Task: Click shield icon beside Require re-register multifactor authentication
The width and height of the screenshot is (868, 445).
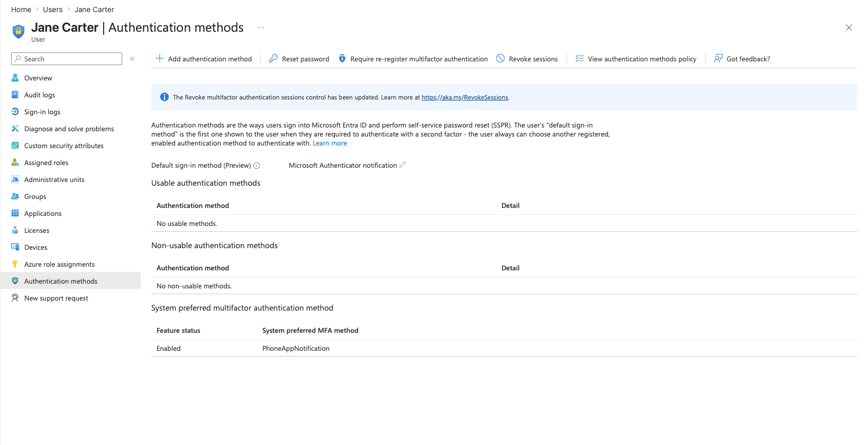Action: click(x=342, y=58)
